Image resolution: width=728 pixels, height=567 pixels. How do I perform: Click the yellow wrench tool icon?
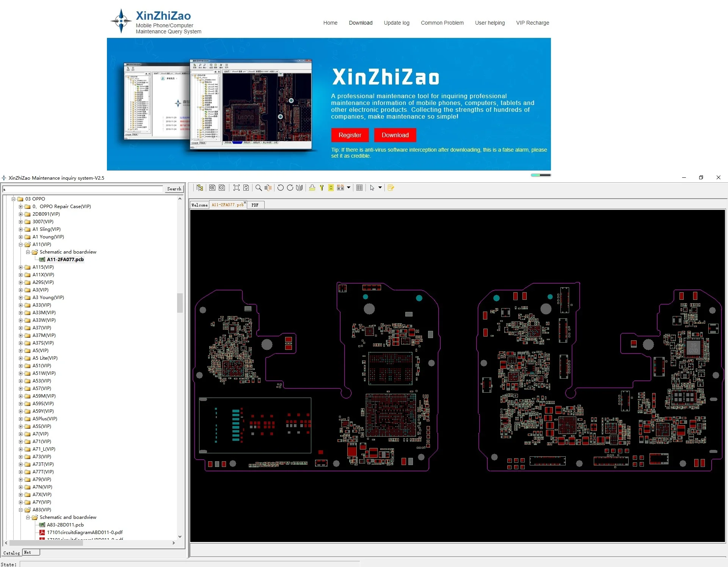pyautogui.click(x=322, y=188)
